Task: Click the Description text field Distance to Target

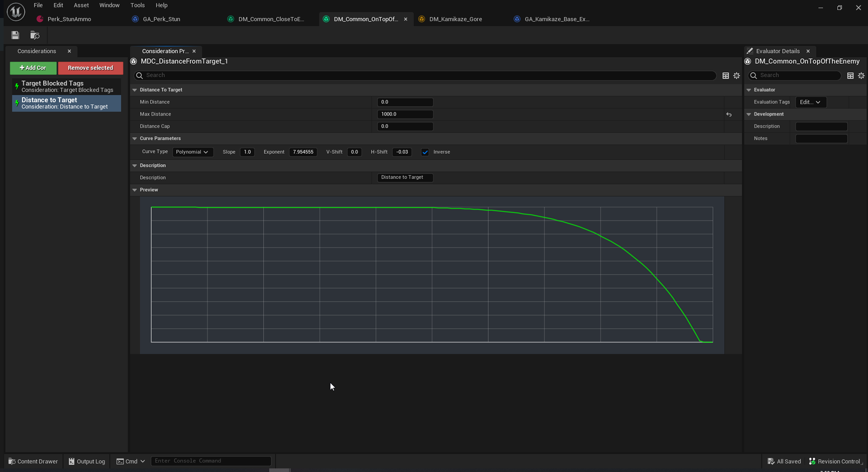Action: point(405,178)
